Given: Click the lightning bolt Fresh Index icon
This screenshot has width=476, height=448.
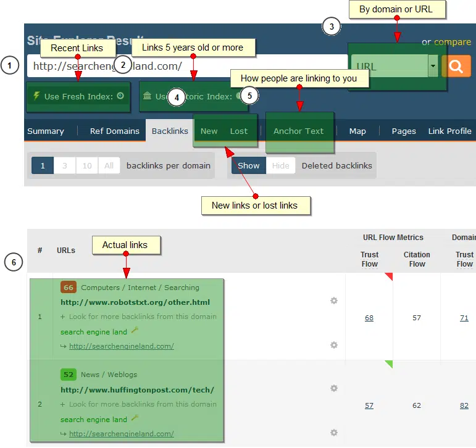Looking at the screenshot, I should coord(36,96).
